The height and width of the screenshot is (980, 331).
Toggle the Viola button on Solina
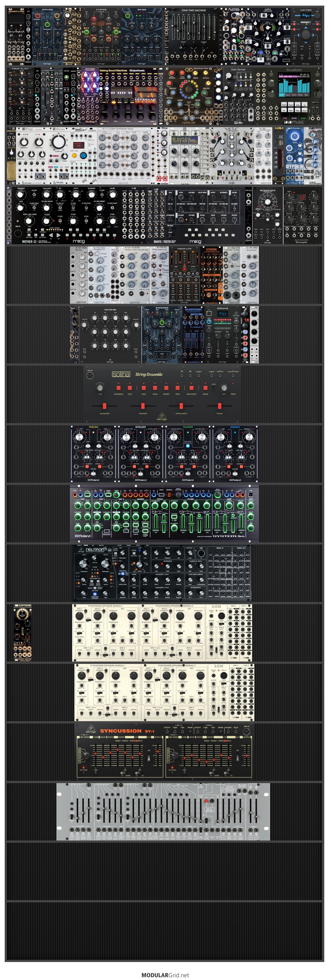[x=144, y=388]
